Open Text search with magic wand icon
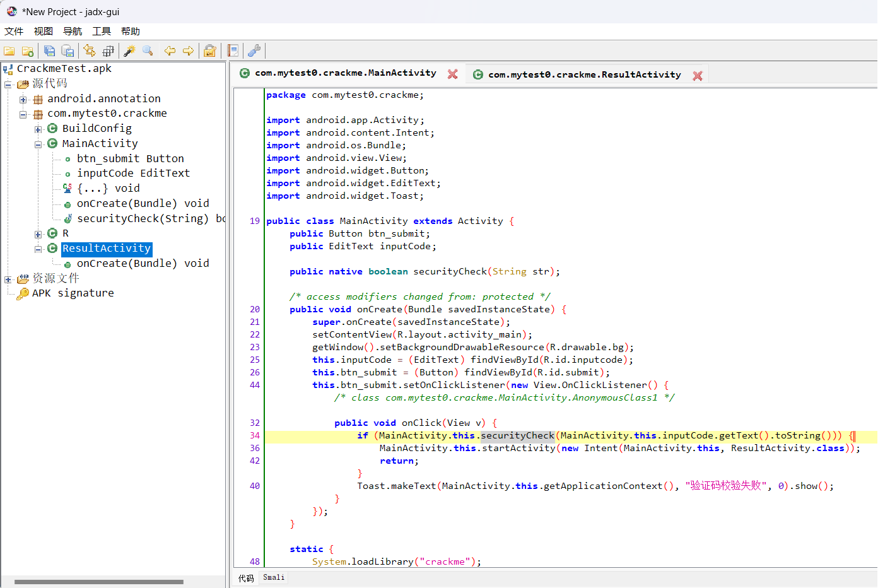Image resolution: width=878 pixels, height=588 pixels. (129, 51)
